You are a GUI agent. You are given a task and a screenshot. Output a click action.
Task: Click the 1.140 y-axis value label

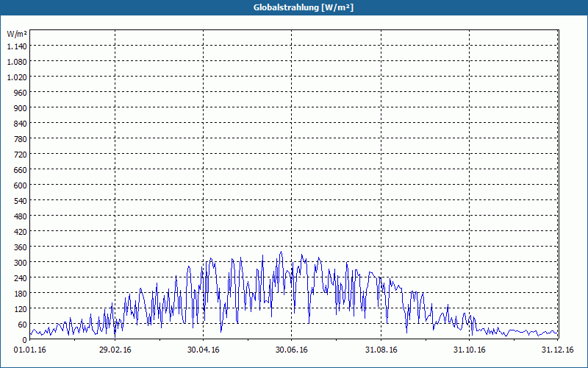(17, 46)
